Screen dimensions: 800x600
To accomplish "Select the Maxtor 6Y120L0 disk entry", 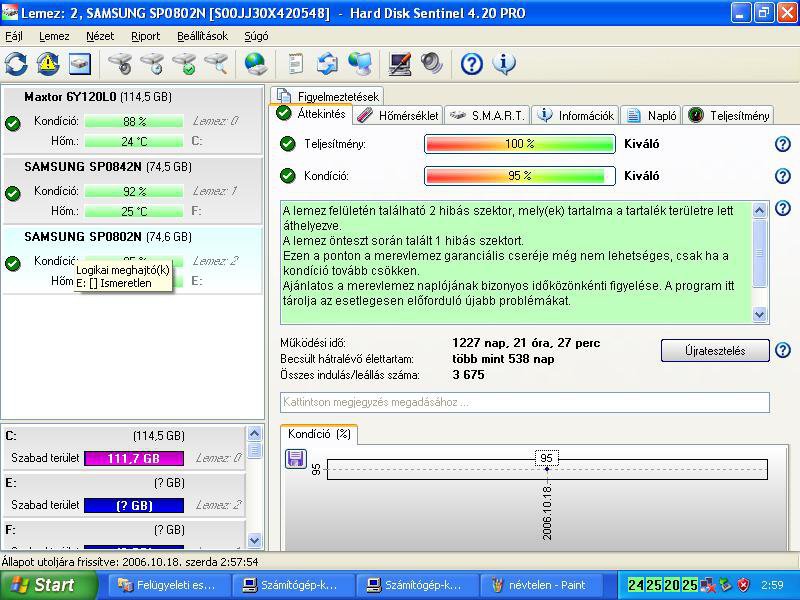I will point(133,120).
